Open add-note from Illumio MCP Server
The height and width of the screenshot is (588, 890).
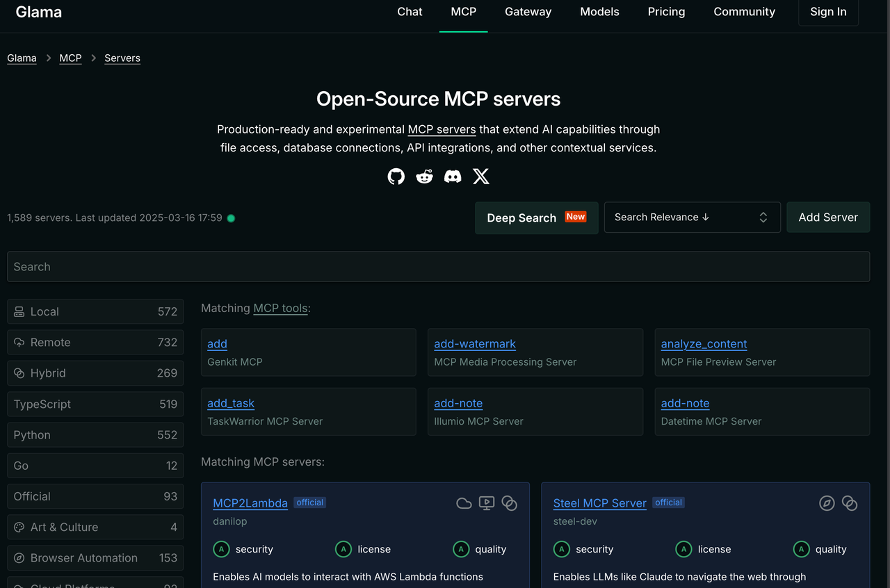458,403
